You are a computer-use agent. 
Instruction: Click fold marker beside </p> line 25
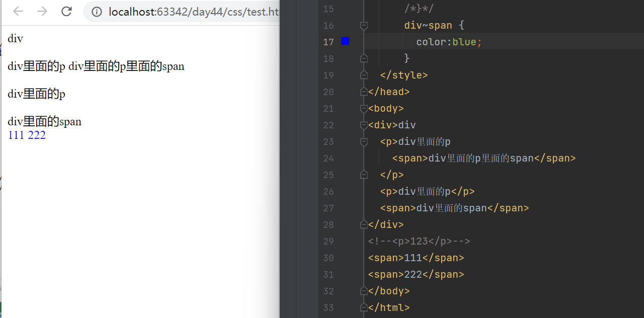[x=364, y=175]
